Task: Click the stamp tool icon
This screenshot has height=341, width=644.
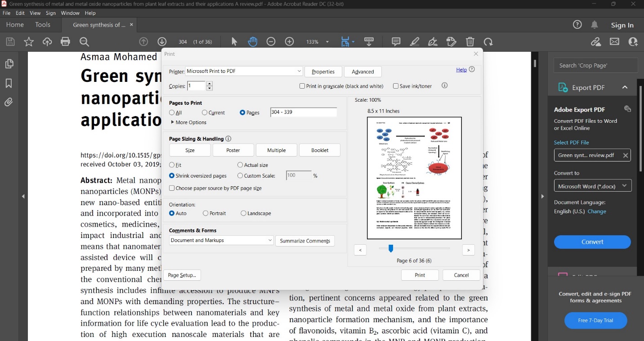Action: coord(452,42)
